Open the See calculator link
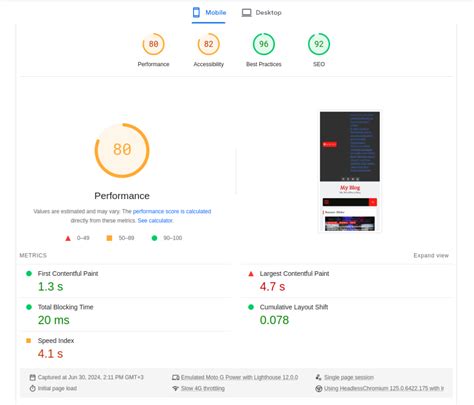474x405 pixels. (155, 221)
